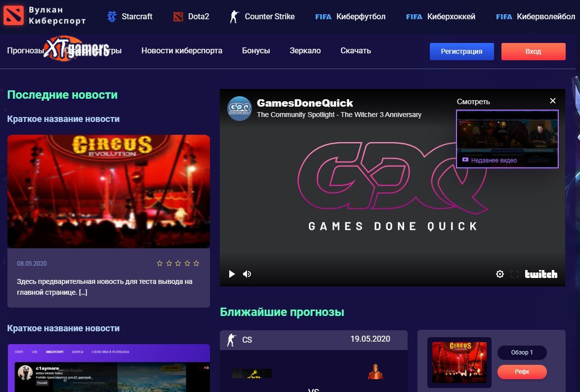Viewport: 580px width, 392px height.
Task: Click the FIFA icon beside Киберволейбол
Action: pyautogui.click(x=504, y=17)
